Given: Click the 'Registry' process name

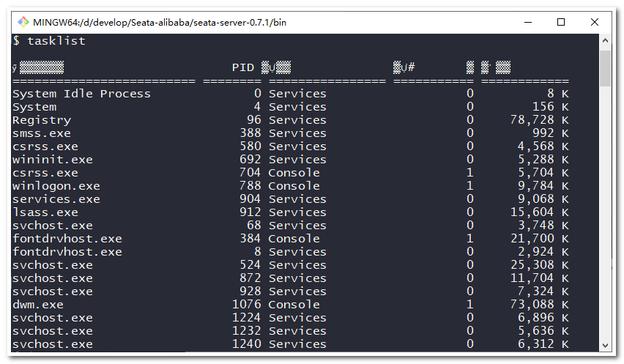Looking at the screenshot, I should coord(42,120).
